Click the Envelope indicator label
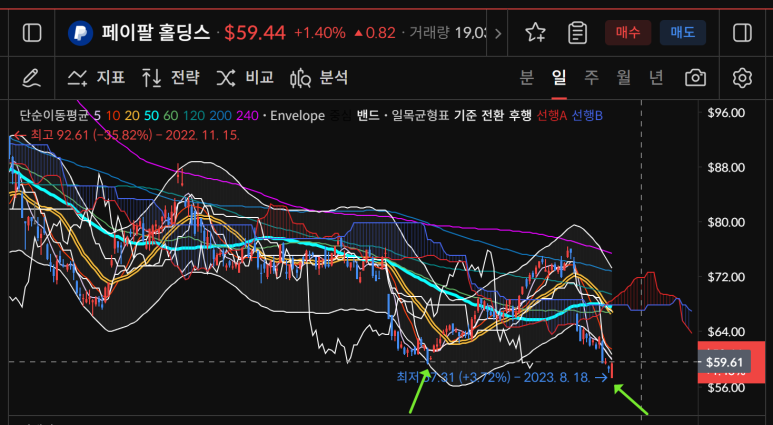 [x=297, y=116]
